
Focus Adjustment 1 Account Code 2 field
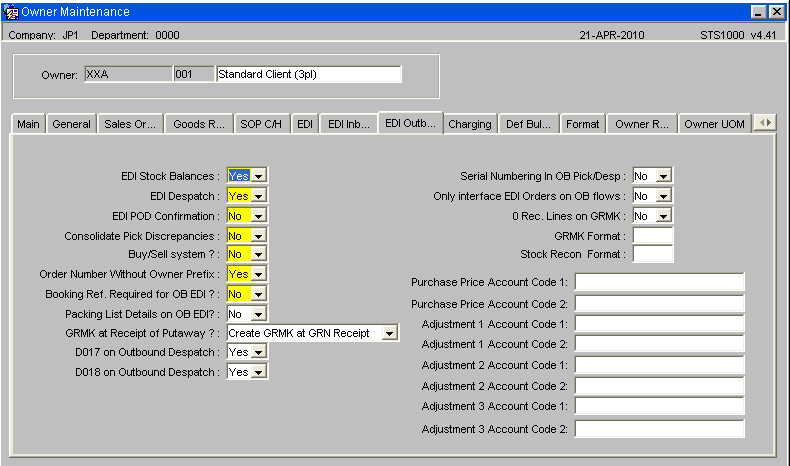click(x=660, y=344)
